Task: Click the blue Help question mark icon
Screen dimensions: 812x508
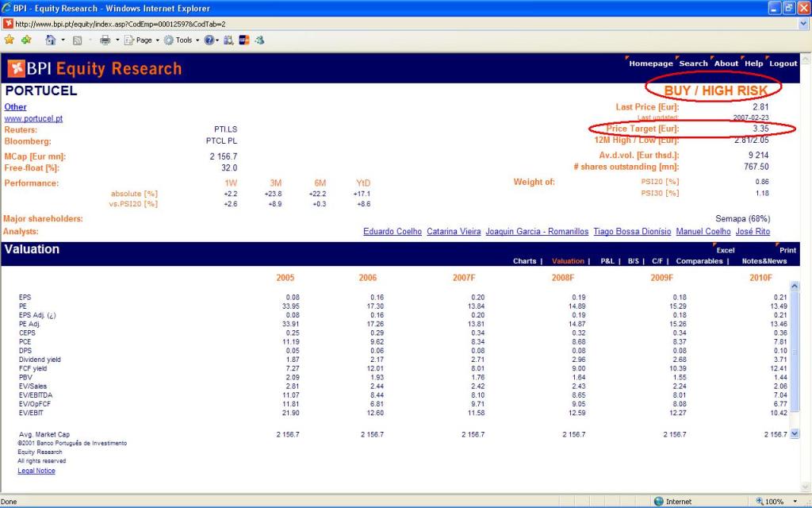Action: pos(209,40)
